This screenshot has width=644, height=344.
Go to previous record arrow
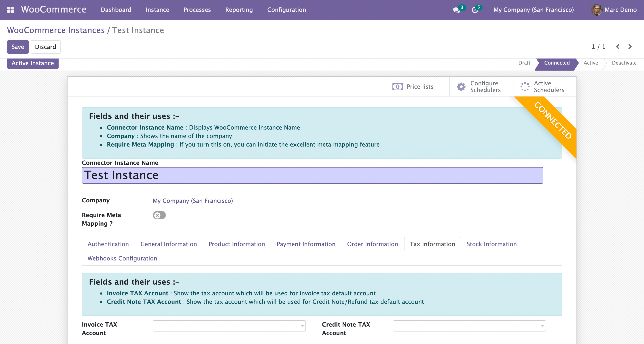618,47
